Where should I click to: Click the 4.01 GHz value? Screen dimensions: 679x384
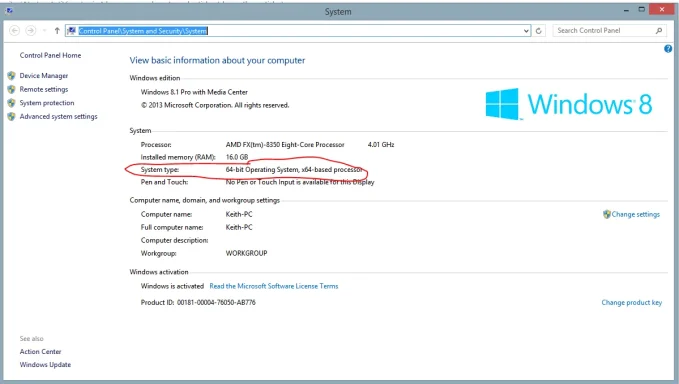click(x=381, y=145)
